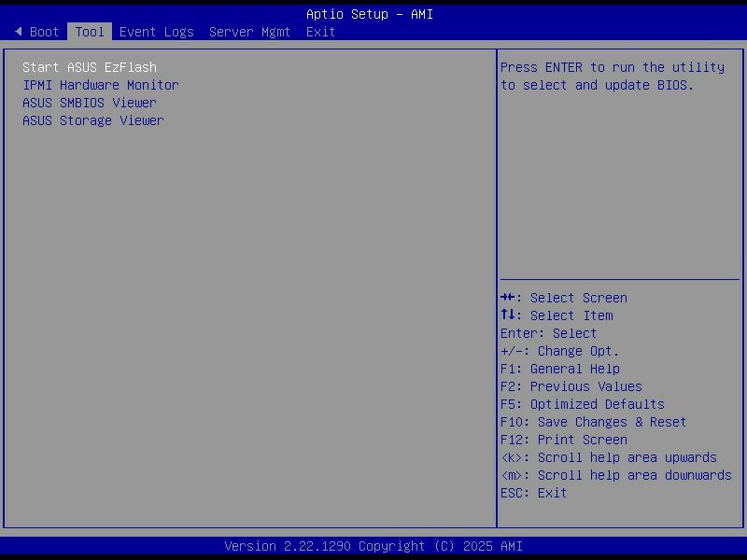Launch Start ASUS EzFlash utility
The height and width of the screenshot is (560, 747).
click(x=90, y=67)
